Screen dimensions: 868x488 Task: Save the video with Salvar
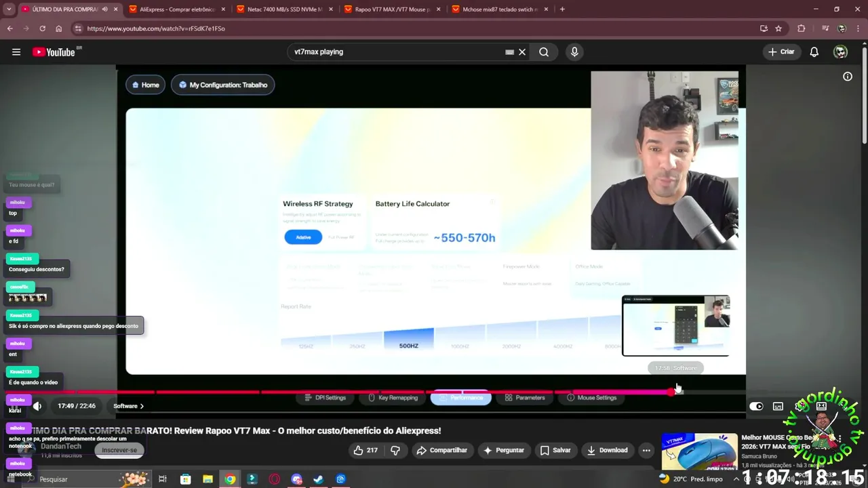(x=555, y=450)
